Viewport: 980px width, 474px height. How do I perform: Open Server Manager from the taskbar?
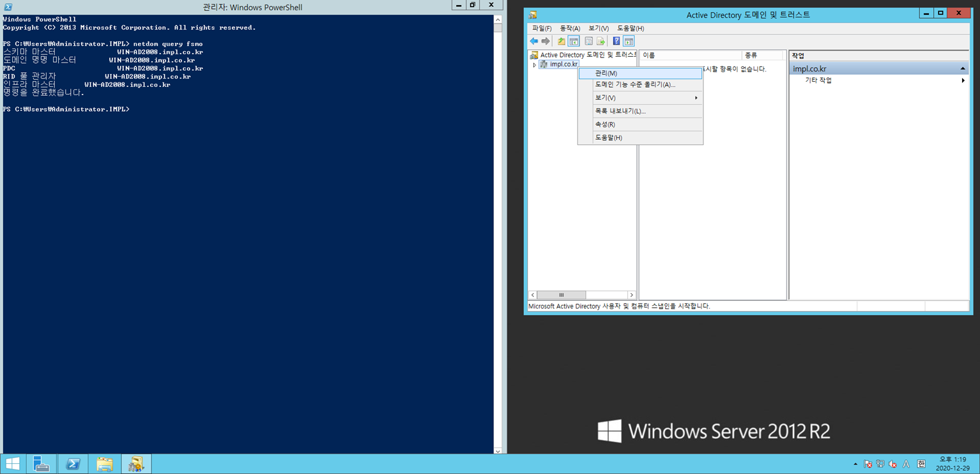coord(42,464)
